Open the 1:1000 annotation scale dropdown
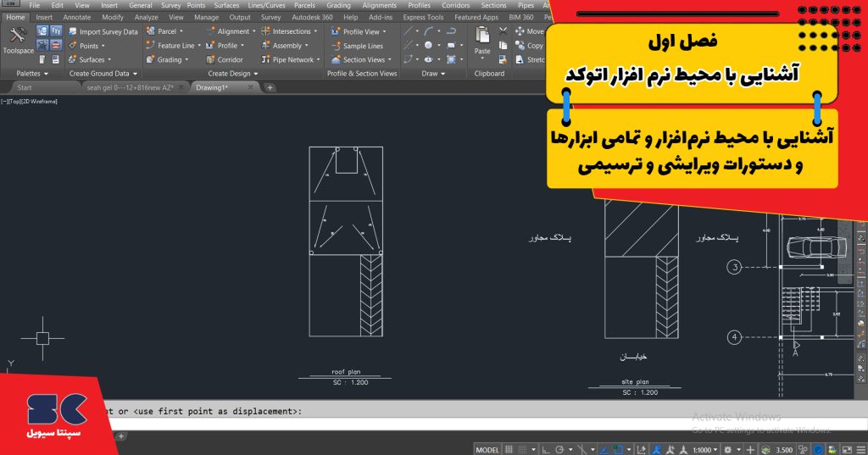The height and width of the screenshot is (455, 868). pos(705,449)
